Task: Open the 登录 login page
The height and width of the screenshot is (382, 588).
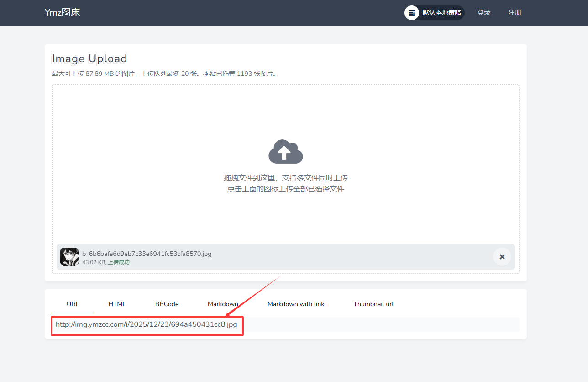Action: [x=483, y=13]
